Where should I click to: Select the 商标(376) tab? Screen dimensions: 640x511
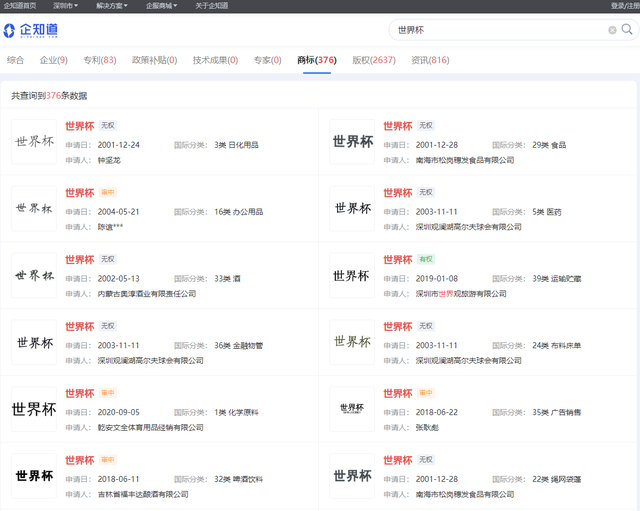(x=317, y=60)
